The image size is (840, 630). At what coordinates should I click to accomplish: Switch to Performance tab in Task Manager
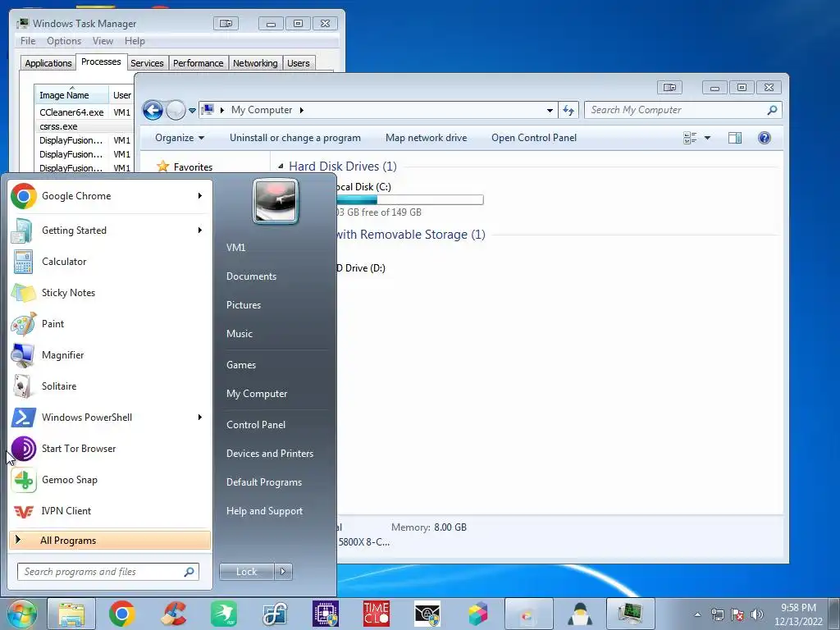[x=199, y=63]
